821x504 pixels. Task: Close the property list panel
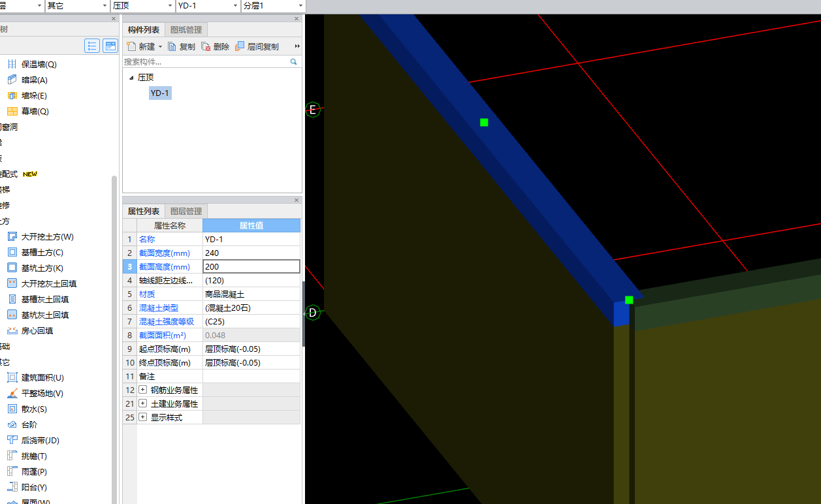(x=297, y=200)
